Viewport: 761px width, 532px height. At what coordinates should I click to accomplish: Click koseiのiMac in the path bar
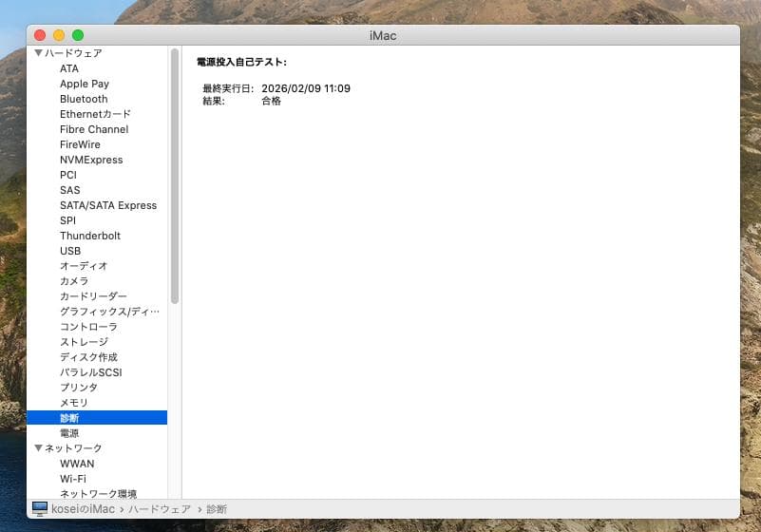[83, 508]
